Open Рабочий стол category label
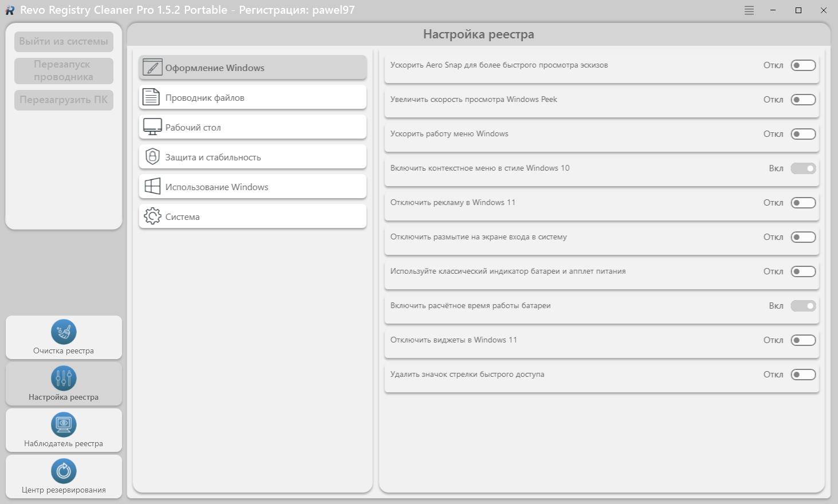Screen dimensions: 838x504 point(193,128)
